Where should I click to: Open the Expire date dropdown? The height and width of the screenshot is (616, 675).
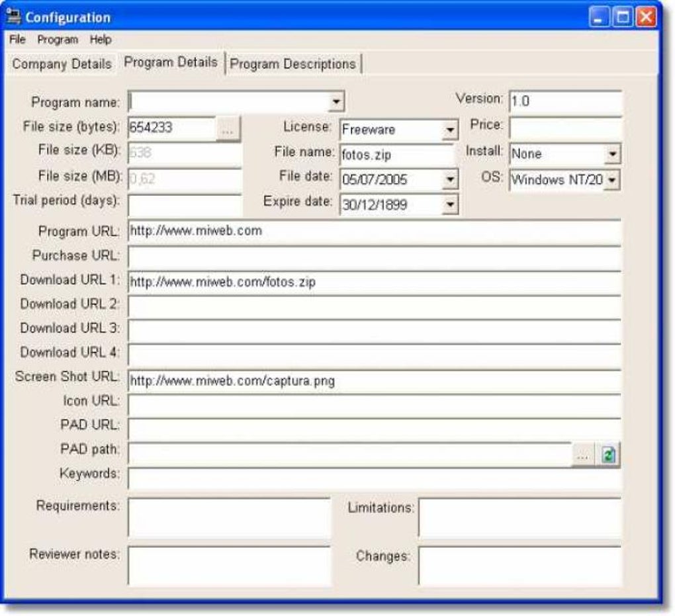pyautogui.click(x=451, y=204)
